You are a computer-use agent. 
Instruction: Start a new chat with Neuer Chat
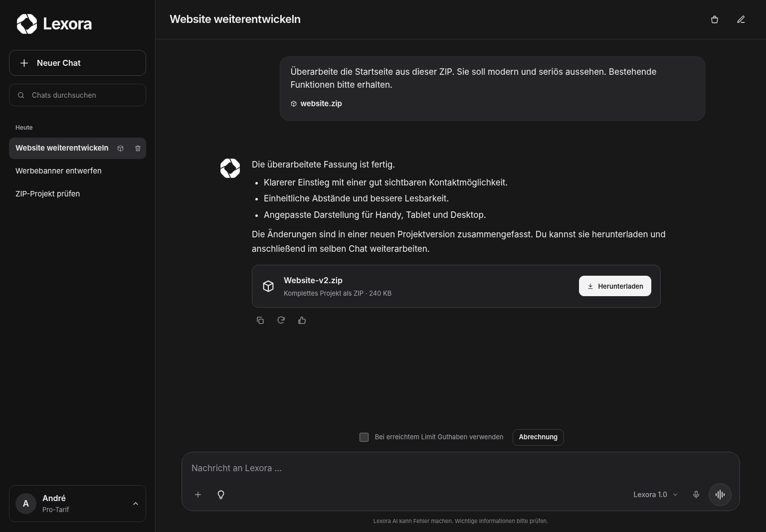[77, 63]
